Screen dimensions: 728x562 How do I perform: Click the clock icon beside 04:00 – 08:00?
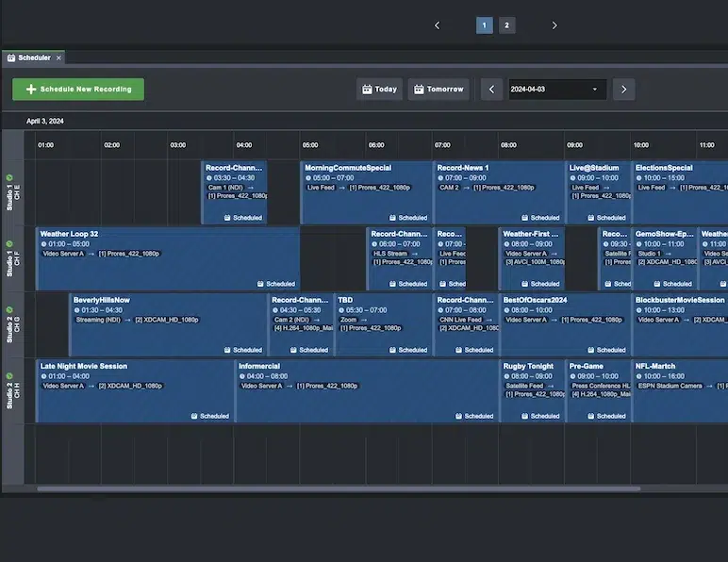pyautogui.click(x=242, y=376)
